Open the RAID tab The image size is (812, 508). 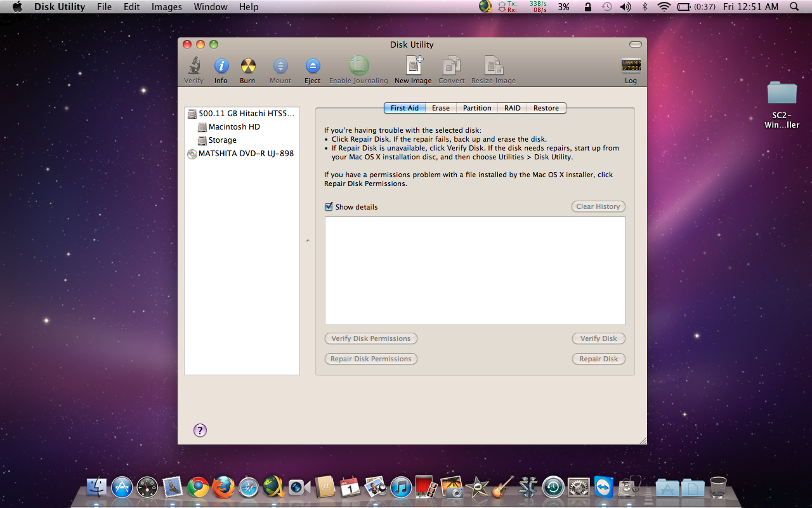point(513,108)
